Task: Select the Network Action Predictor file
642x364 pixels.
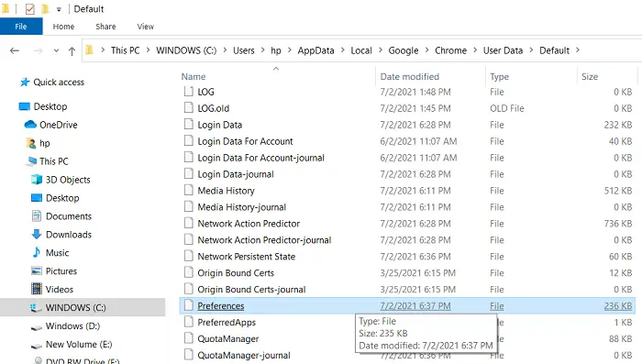Action: (249, 224)
